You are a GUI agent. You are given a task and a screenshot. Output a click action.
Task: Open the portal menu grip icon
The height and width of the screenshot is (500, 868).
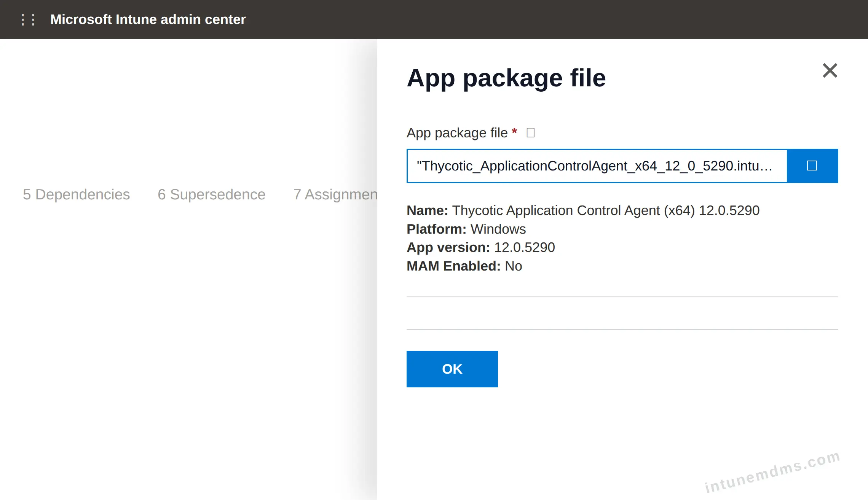pyautogui.click(x=28, y=19)
